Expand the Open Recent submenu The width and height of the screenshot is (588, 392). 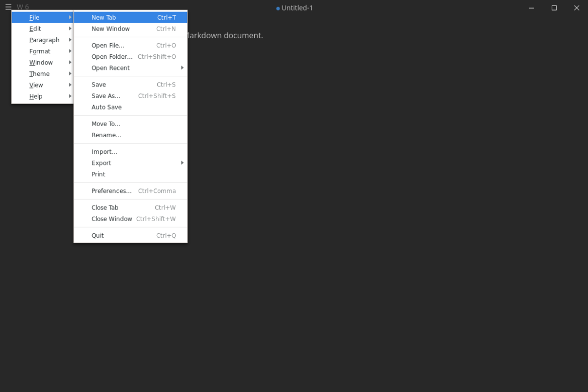(111, 68)
